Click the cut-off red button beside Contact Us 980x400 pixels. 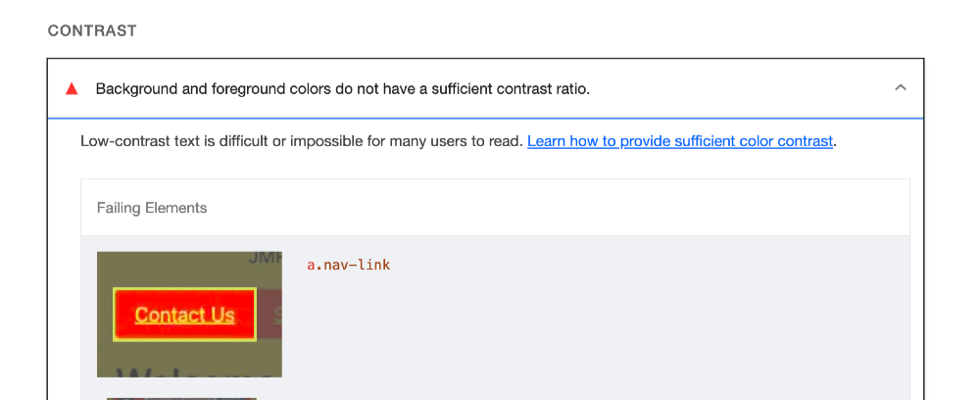tap(271, 315)
